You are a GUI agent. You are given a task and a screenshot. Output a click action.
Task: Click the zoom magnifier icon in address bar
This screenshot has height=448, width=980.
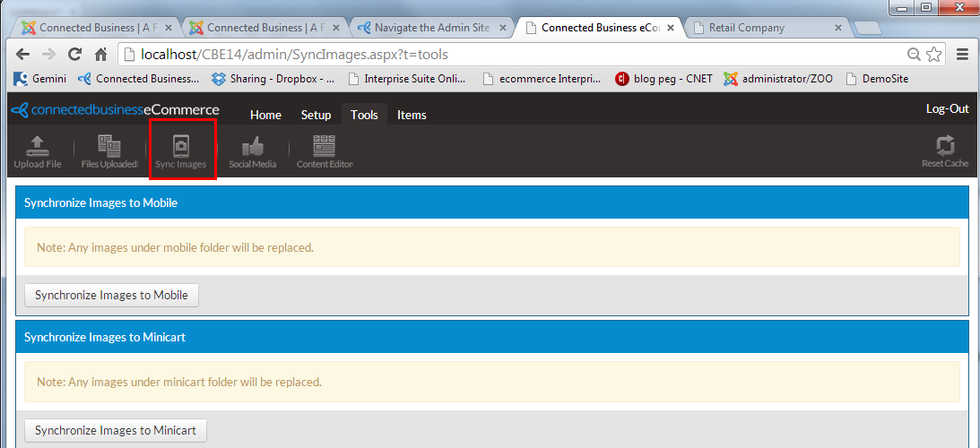pos(915,55)
